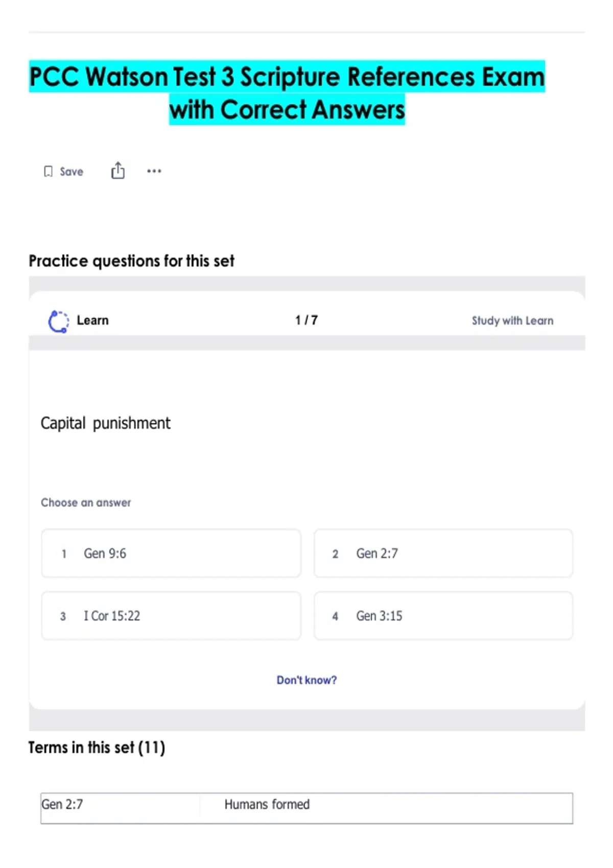This screenshot has width=613, height=868.
Task: Click the "Practice questions for this set" heading
Action: [x=131, y=261]
